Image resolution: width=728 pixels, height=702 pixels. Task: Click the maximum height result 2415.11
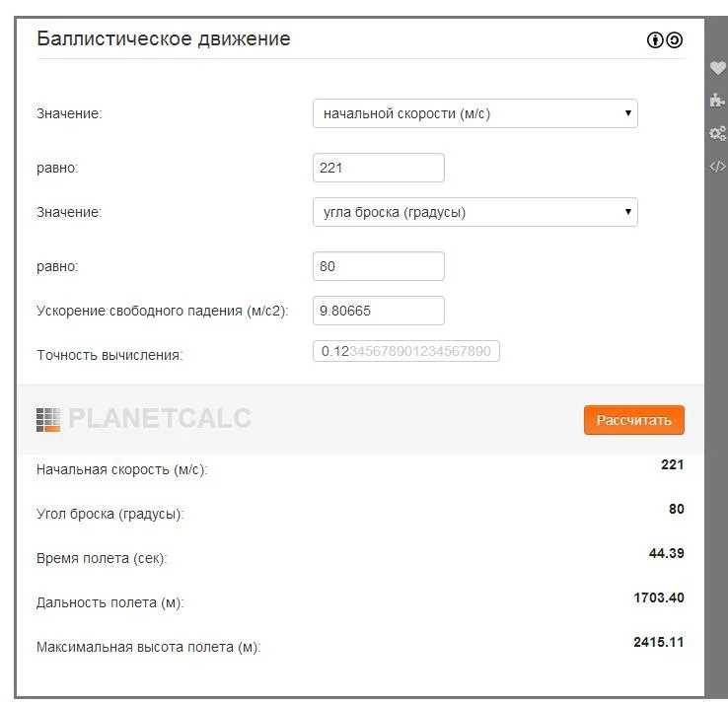[x=658, y=642]
